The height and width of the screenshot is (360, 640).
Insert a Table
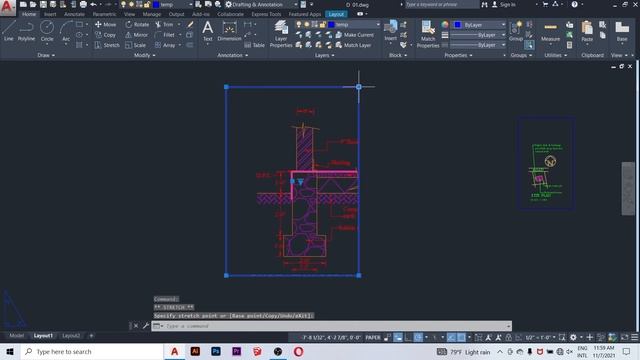coord(254,45)
